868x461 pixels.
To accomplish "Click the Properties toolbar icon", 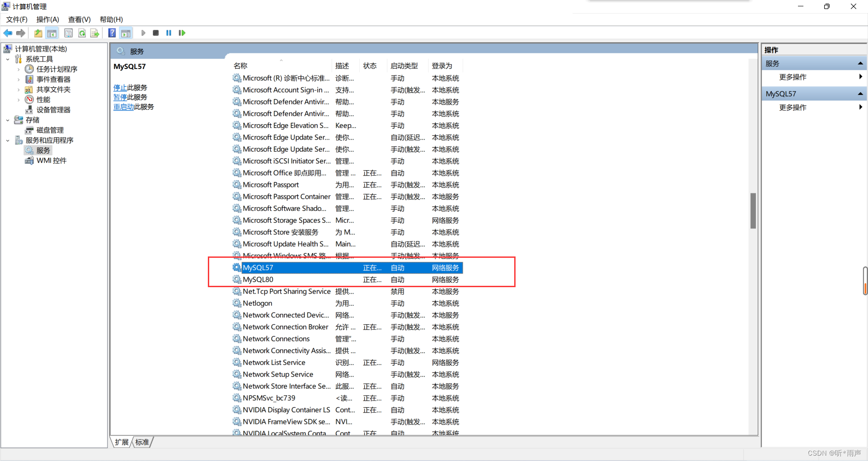I will 68,33.
